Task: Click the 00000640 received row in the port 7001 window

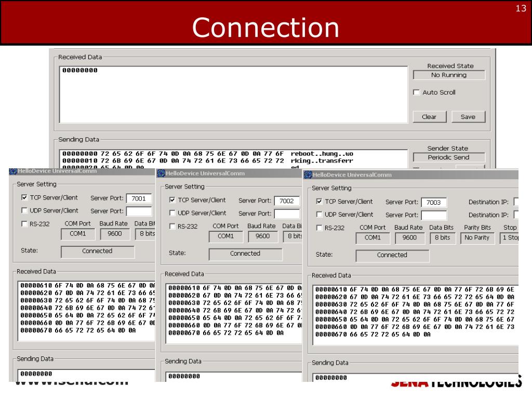Action: (x=87, y=308)
